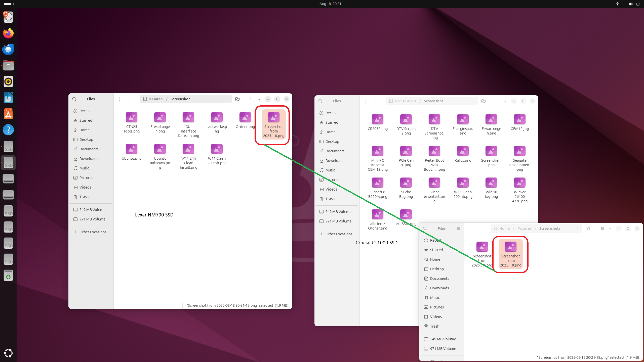Open view options dropdown in D Daten window
Viewport: 644px width, 362px height.
(x=259, y=99)
